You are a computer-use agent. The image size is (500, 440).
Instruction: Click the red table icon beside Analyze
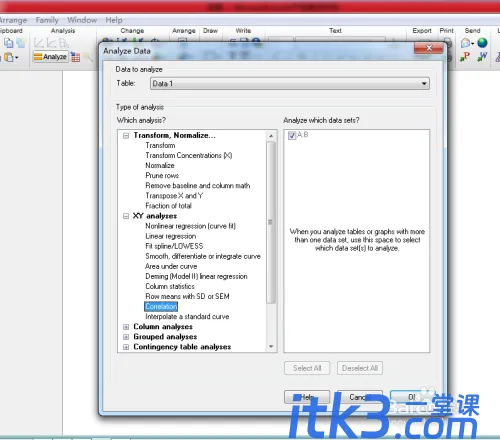pyautogui.click(x=76, y=57)
